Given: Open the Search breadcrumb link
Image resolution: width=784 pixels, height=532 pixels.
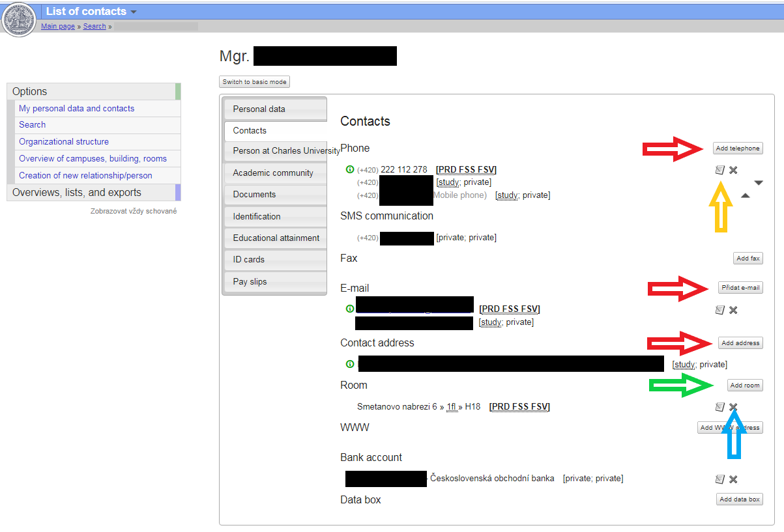Looking at the screenshot, I should [x=94, y=26].
